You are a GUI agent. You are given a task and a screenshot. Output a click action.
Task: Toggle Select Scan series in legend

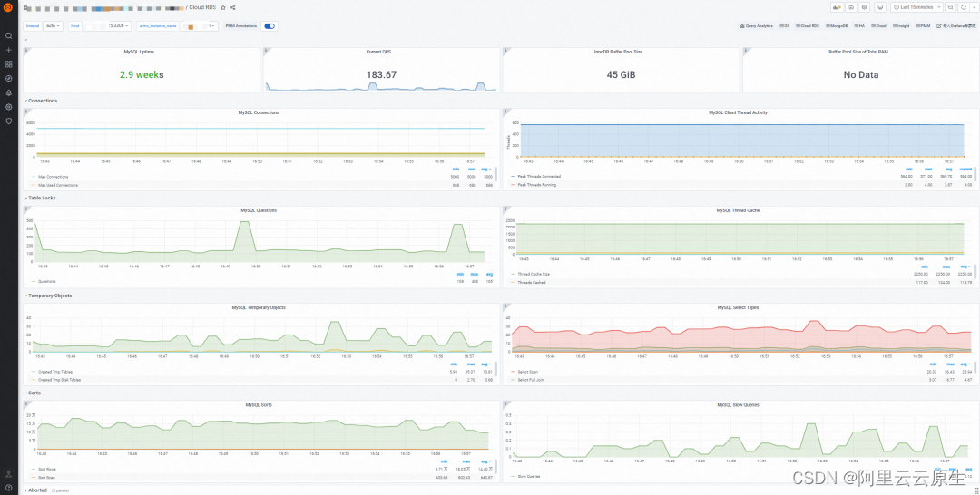(529, 372)
